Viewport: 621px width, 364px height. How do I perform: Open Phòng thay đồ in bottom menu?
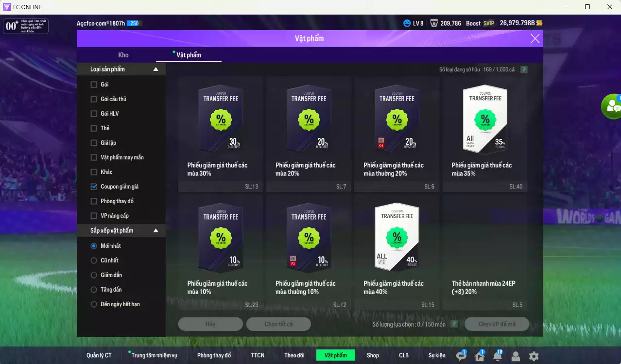(x=214, y=355)
